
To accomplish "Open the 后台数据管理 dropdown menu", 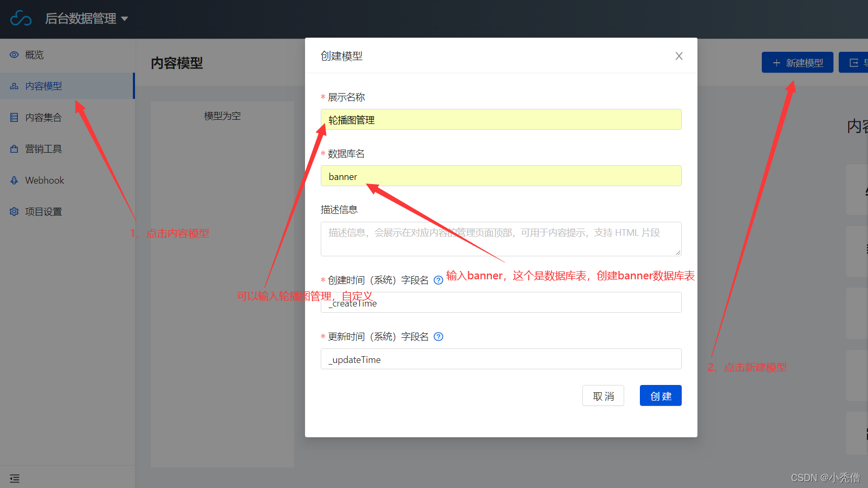I will click(x=87, y=19).
